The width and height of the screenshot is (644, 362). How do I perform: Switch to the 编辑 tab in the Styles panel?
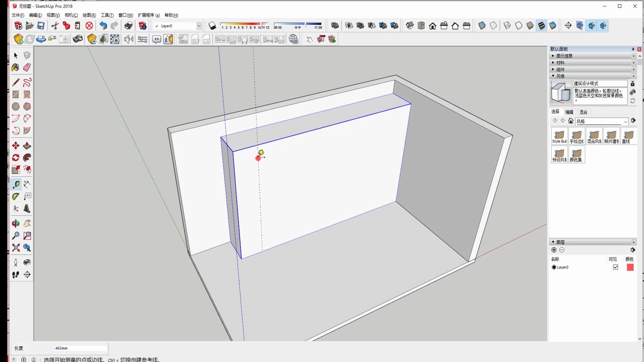click(x=569, y=112)
